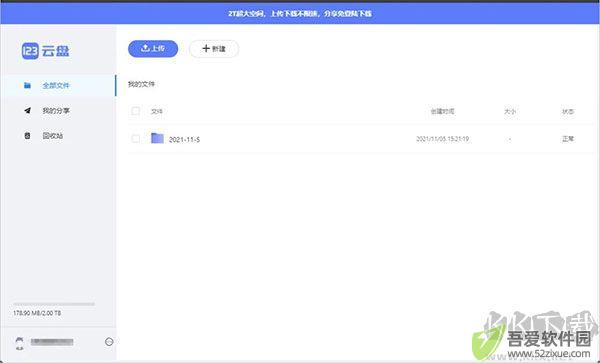Click the 状态 column header
Image resolution: width=600 pixels, height=363 pixels.
pos(568,111)
